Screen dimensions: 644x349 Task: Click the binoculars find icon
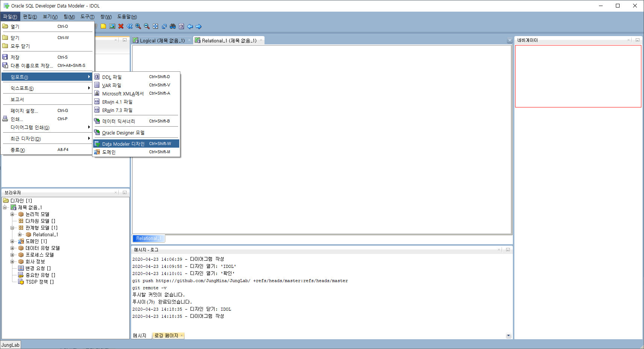coord(173,26)
